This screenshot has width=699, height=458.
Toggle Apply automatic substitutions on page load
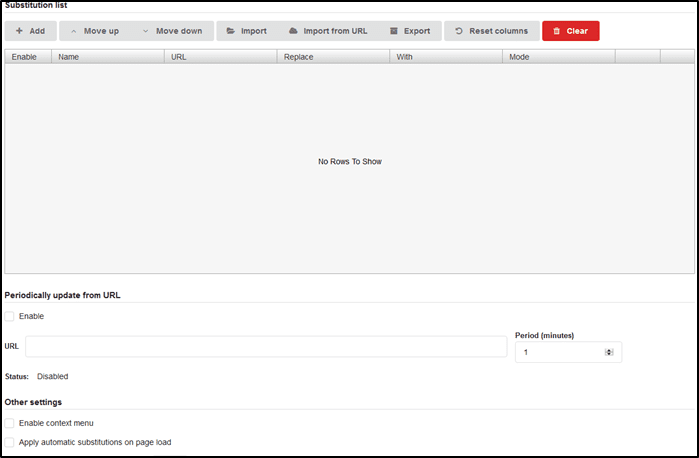(9, 442)
